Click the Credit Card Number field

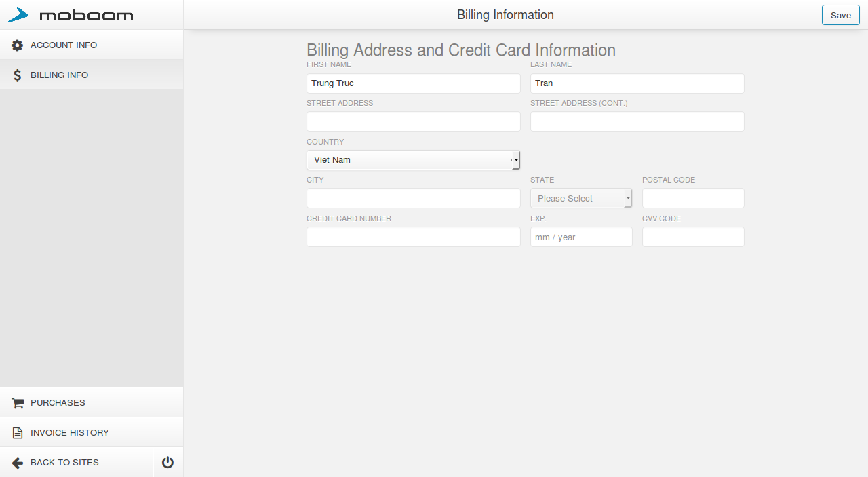click(413, 237)
